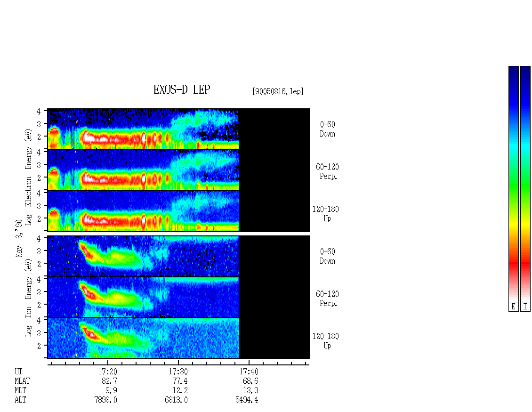Click the MLT value 9.9
Screen dimensions: 532x412
(111, 391)
